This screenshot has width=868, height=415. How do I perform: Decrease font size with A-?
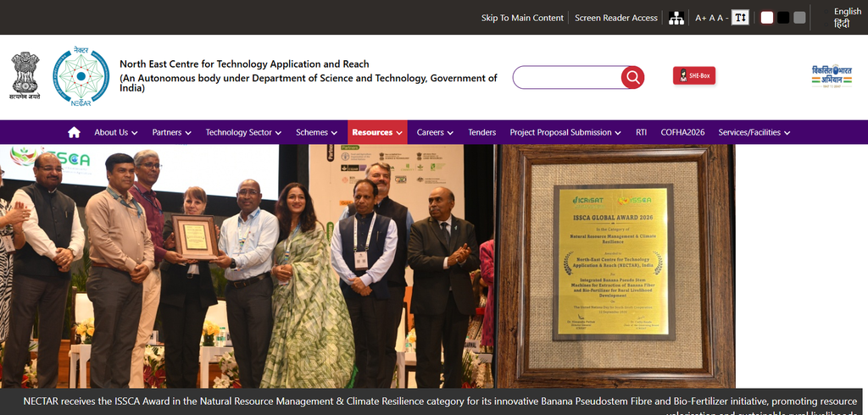point(722,18)
